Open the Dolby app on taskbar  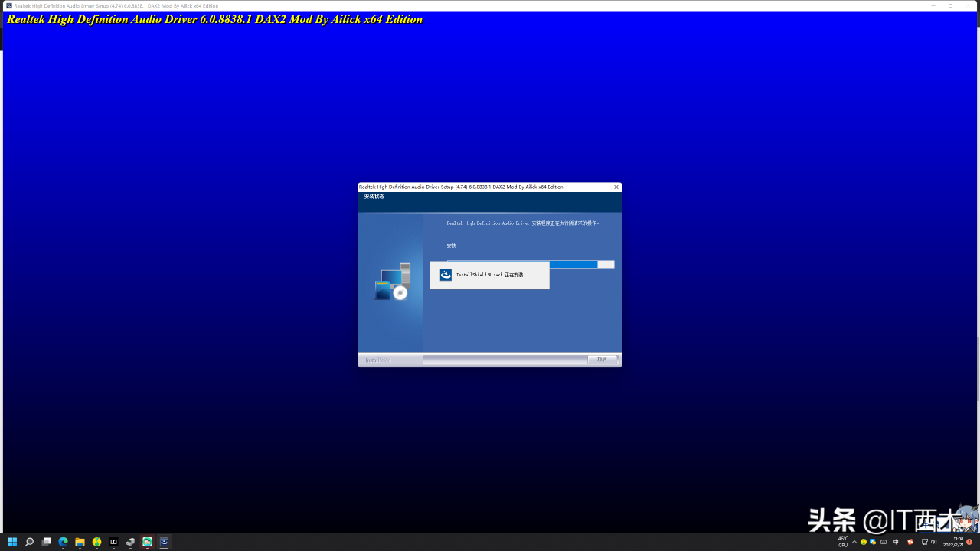point(113,542)
